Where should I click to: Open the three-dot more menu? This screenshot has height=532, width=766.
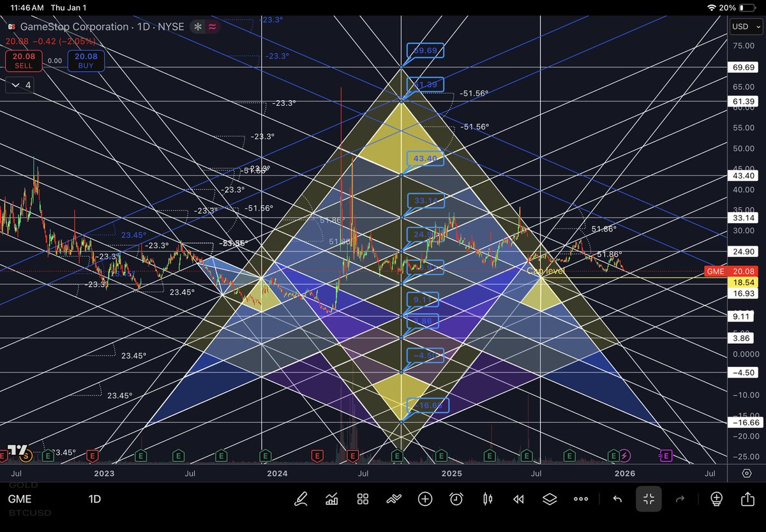[581, 499]
